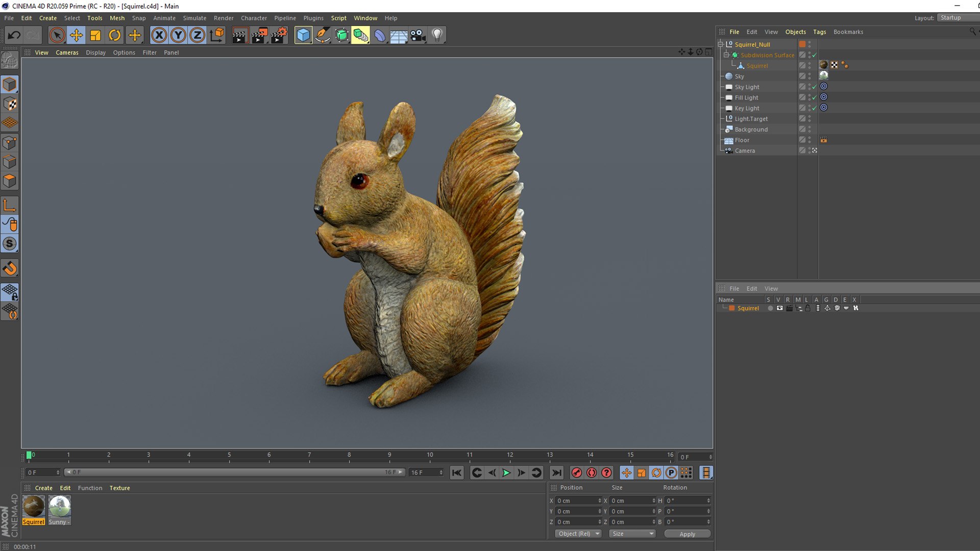The image size is (980, 551).
Task: Open the Display viewport menu
Action: click(95, 53)
